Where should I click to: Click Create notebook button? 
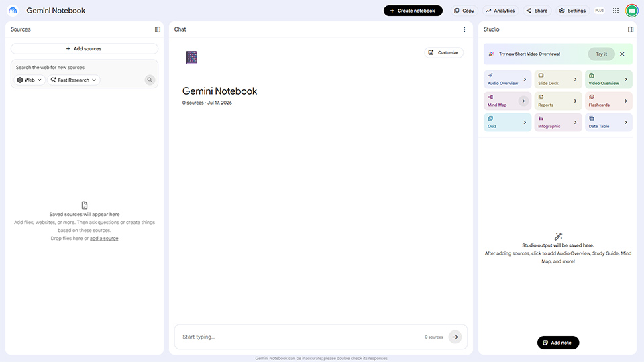pyautogui.click(x=413, y=11)
